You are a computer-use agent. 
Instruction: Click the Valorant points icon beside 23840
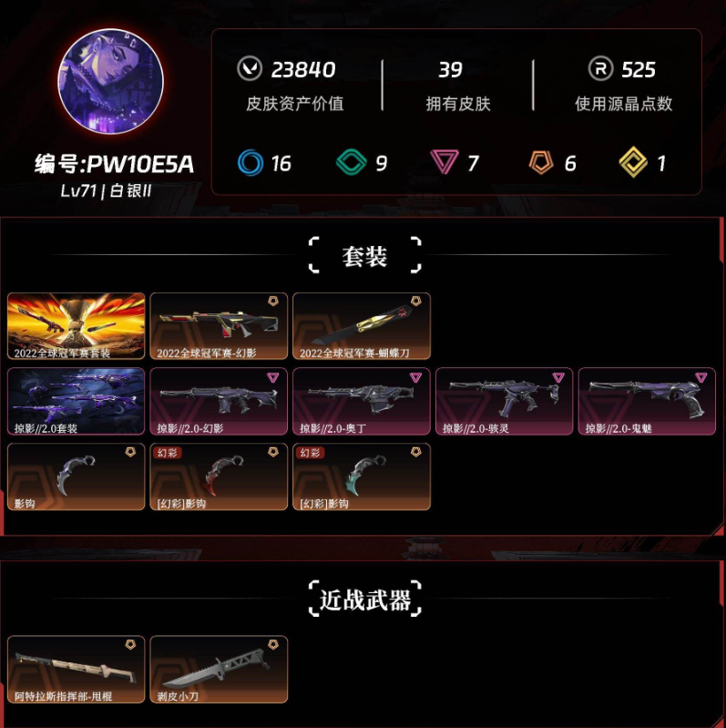[x=250, y=68]
